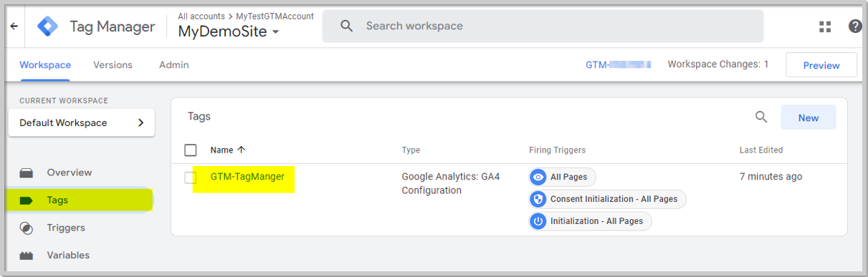Click the 'Google Analytics: GA4 Configuration' cell
Viewport: 868px width, 277px height.
[x=450, y=183]
